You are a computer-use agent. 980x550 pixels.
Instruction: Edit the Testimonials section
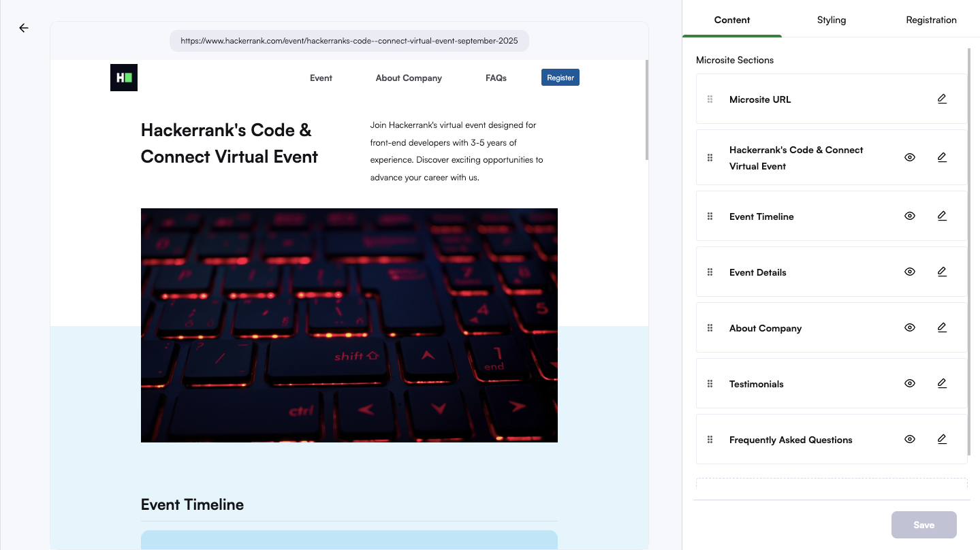[x=942, y=383]
